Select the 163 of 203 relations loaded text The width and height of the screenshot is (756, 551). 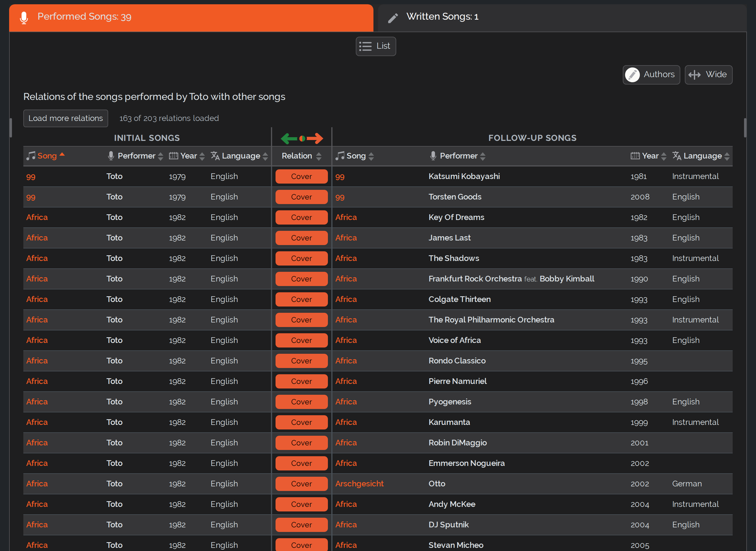169,118
